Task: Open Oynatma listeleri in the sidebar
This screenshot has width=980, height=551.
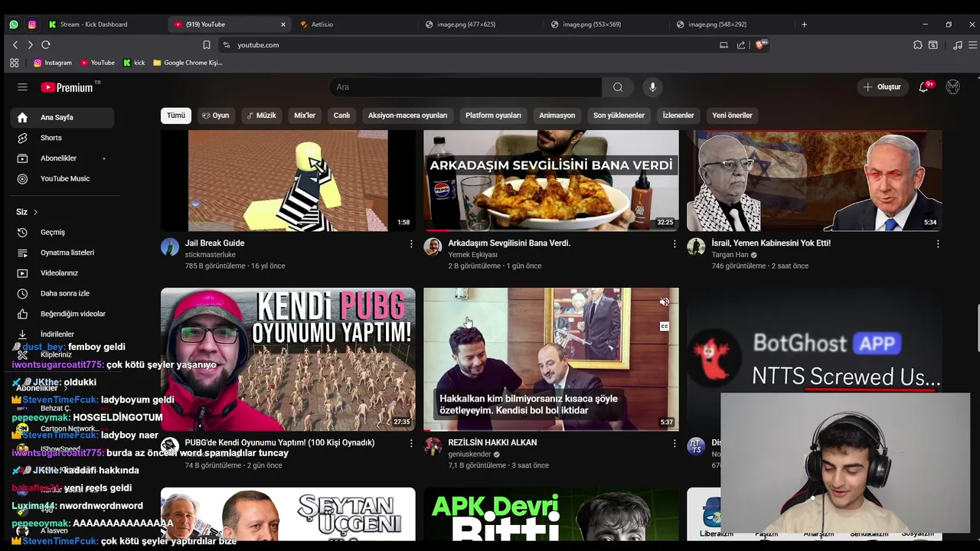Action: (62, 253)
